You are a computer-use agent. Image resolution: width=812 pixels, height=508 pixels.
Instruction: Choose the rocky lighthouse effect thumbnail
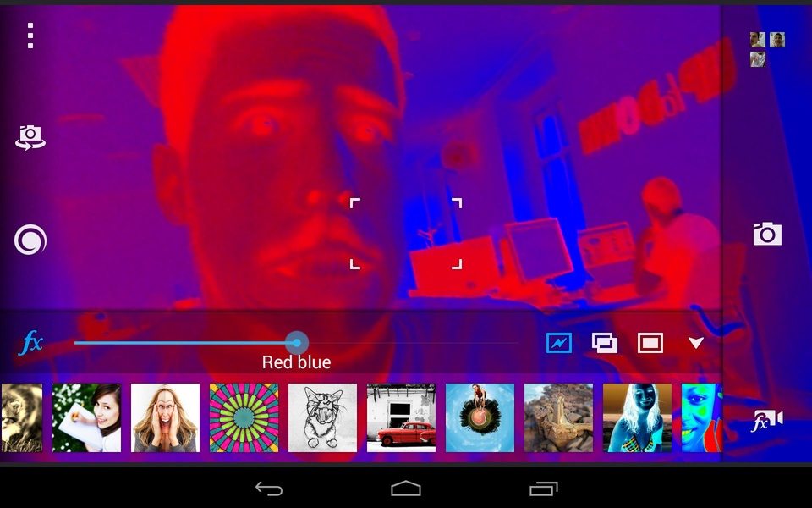559,417
